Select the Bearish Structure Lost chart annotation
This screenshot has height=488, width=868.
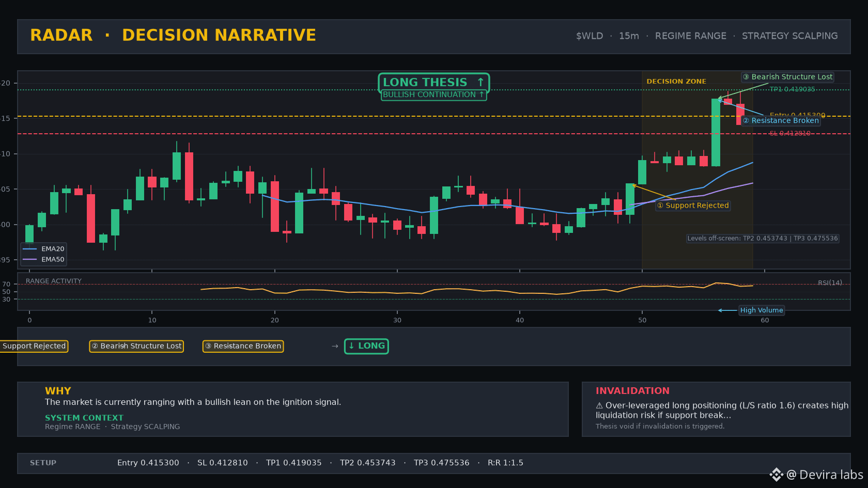pos(787,77)
